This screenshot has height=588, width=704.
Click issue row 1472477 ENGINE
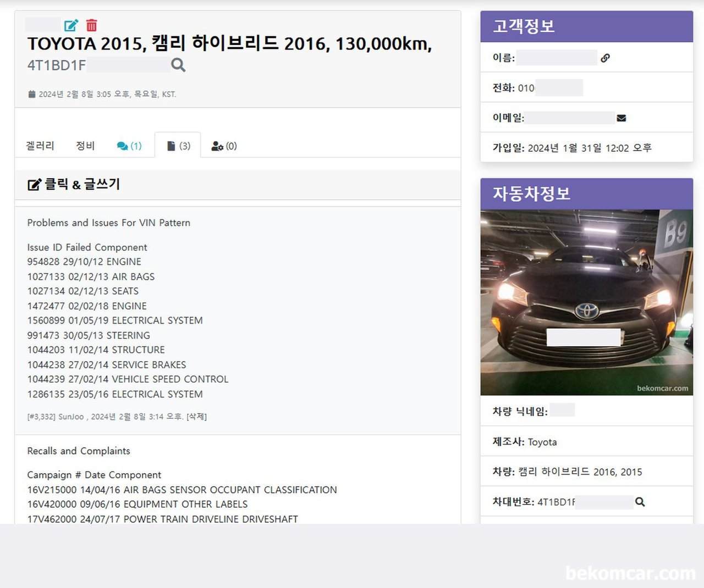pyautogui.click(x=87, y=306)
